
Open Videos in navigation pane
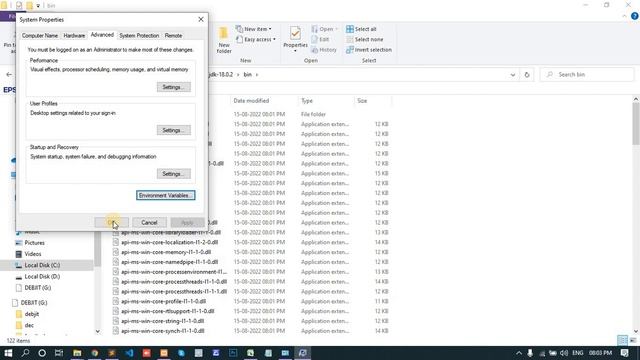click(33, 254)
